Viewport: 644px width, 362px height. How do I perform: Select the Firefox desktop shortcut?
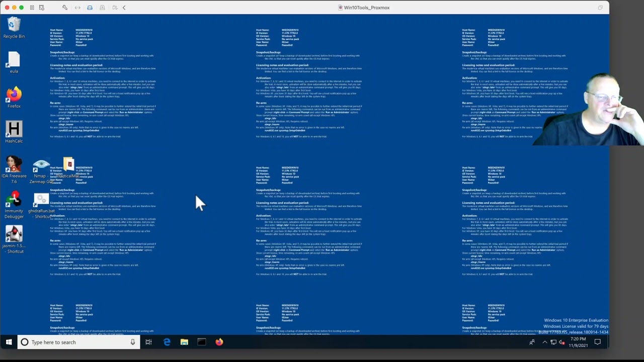tap(14, 98)
